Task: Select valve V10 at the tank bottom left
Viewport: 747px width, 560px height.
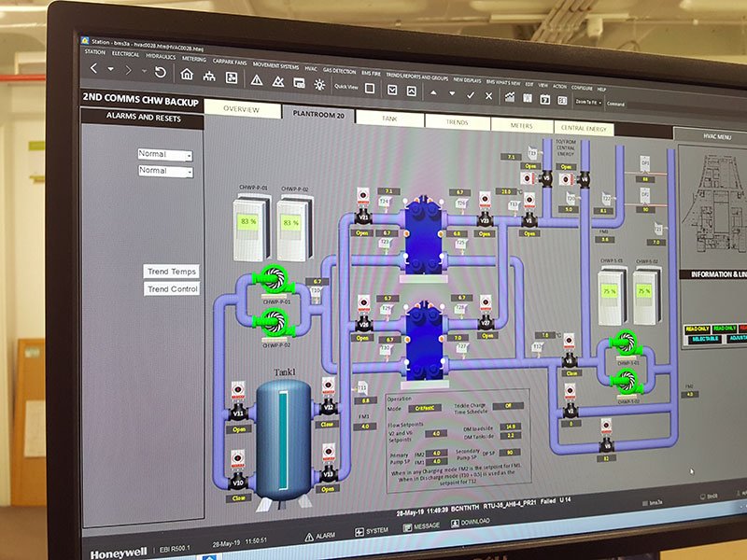Action: (x=238, y=483)
